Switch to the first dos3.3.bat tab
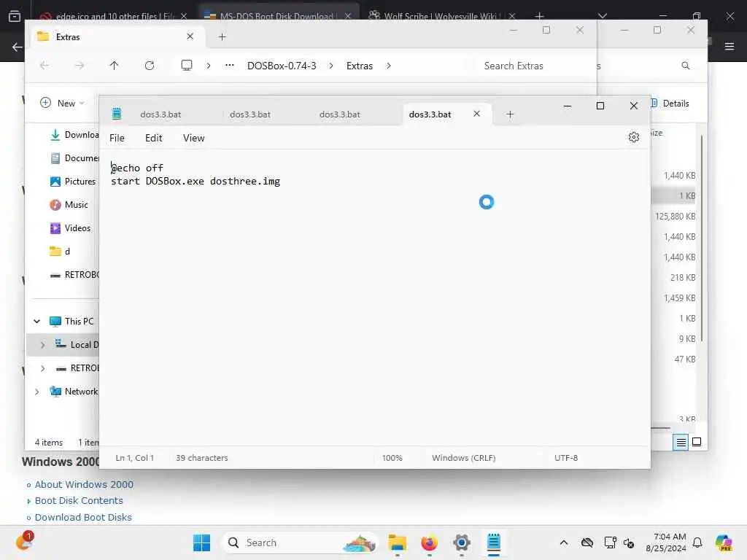 (x=160, y=114)
